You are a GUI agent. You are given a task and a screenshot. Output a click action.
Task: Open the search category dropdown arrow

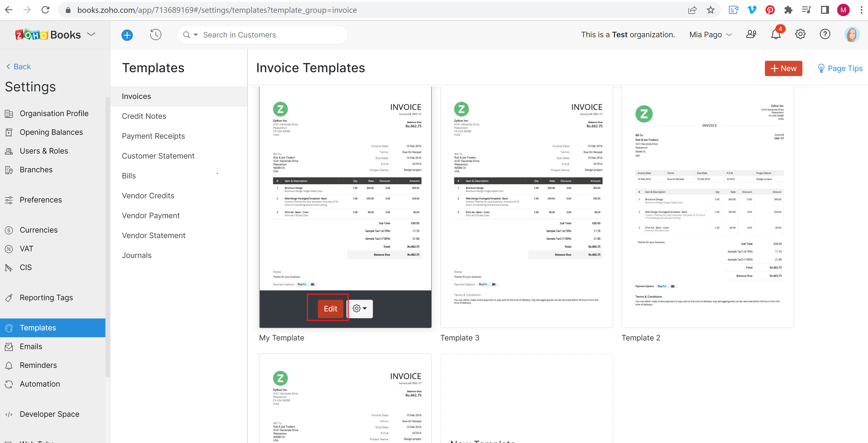[x=196, y=35]
